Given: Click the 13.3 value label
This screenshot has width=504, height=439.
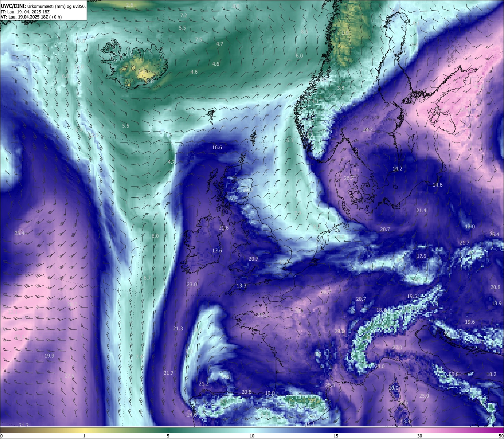Looking at the screenshot, I should pos(241,286).
